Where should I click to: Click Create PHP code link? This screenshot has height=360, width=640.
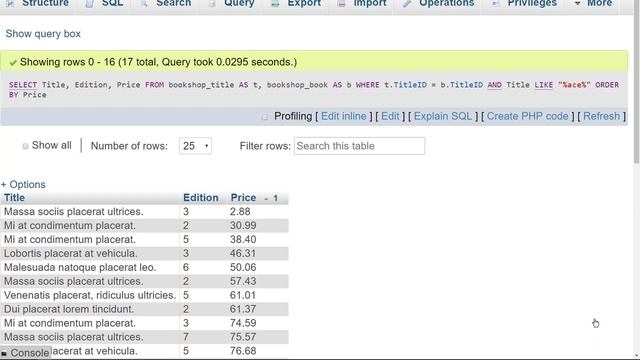click(x=527, y=116)
